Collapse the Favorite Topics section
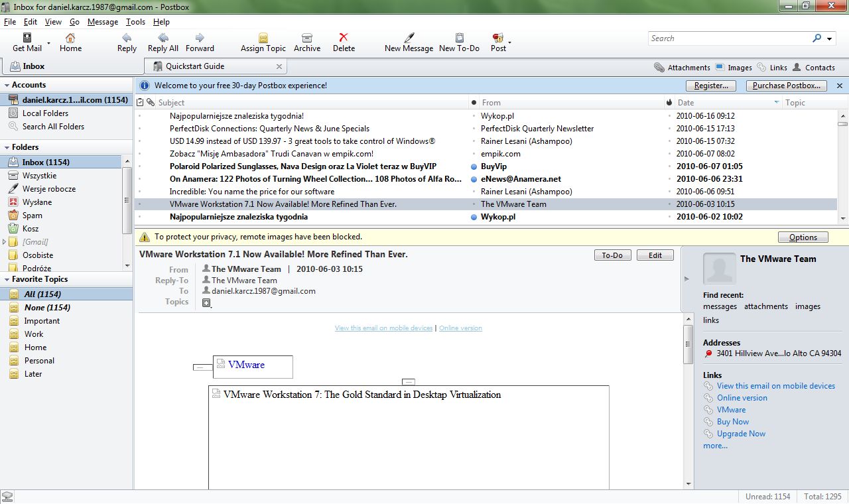The image size is (849, 504). 6,279
